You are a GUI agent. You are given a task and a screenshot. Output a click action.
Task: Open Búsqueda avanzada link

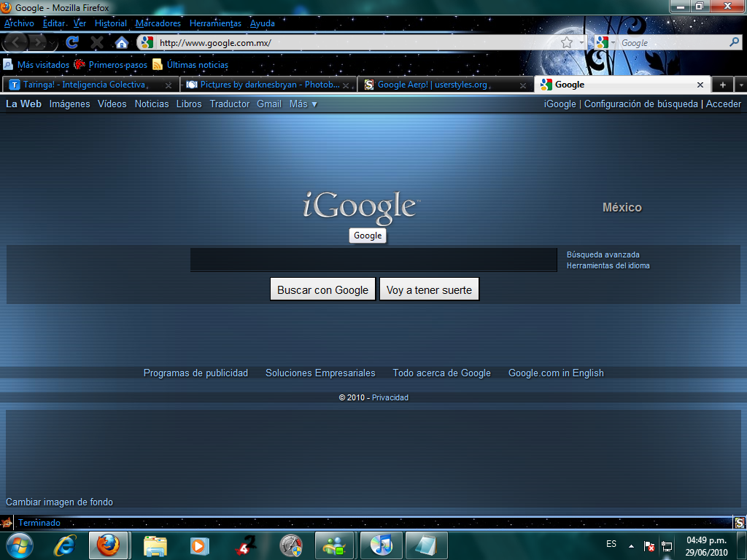pos(603,254)
